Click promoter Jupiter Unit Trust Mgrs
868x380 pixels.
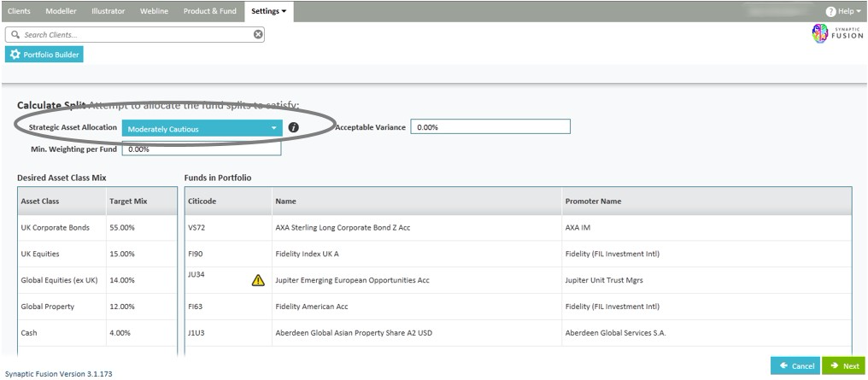[x=604, y=280]
